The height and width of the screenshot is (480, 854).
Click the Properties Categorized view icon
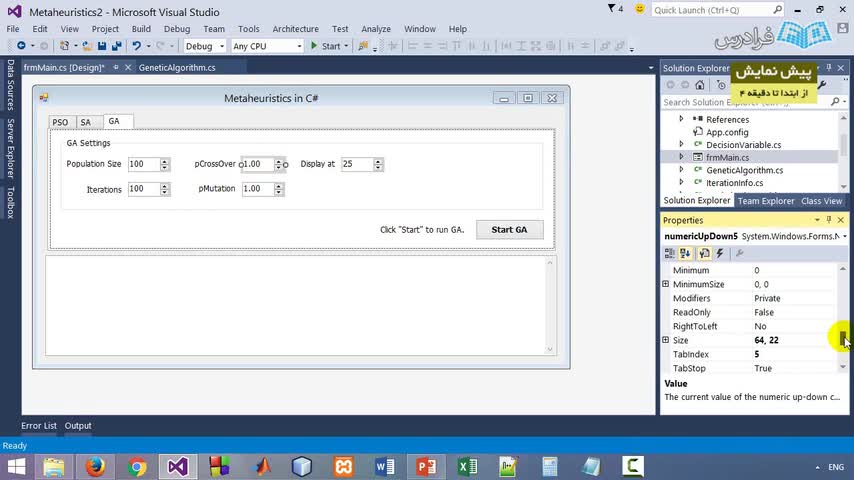(669, 253)
